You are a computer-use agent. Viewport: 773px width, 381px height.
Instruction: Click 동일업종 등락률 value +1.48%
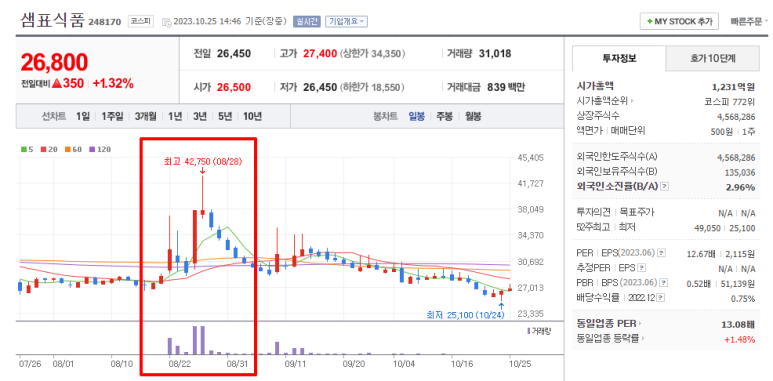[x=739, y=340]
